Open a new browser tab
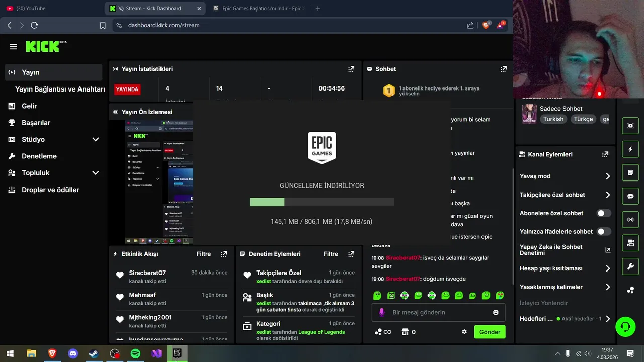This screenshot has height=362, width=644. (317, 8)
